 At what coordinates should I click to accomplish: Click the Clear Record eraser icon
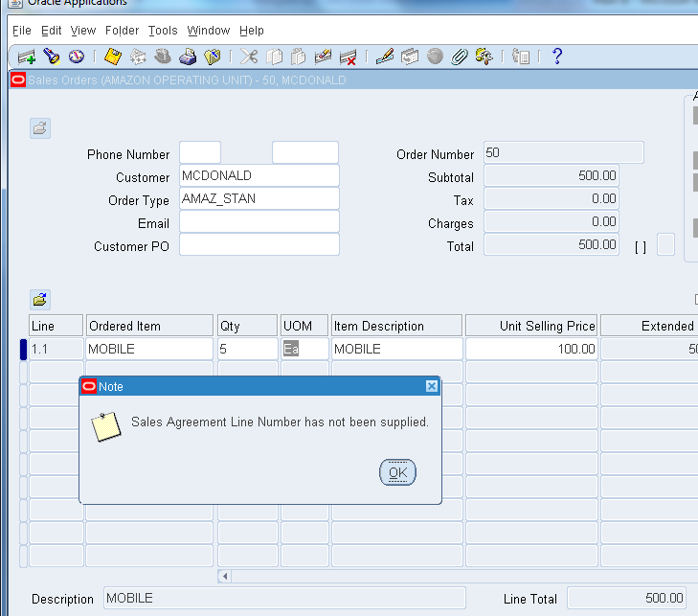pos(323,57)
